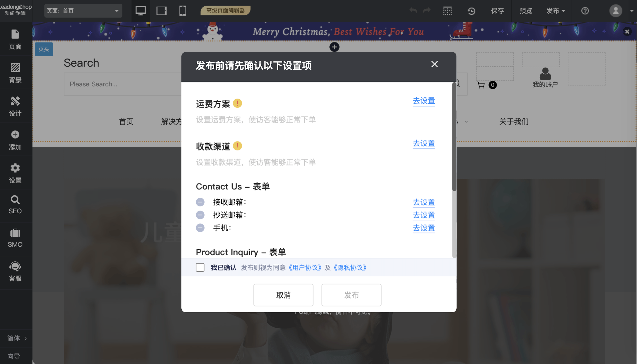Image resolution: width=637 pixels, height=364 pixels.
Task: Open 去设置 link for 运费方案
Action: 424,101
